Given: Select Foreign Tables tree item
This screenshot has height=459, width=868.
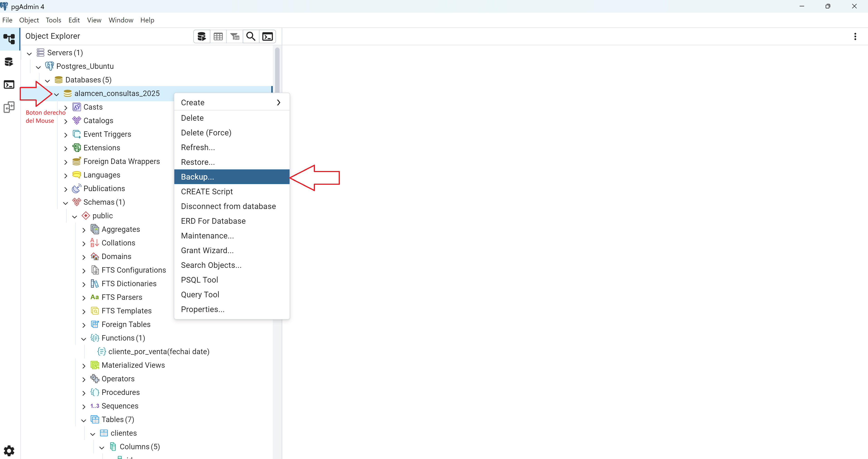Looking at the screenshot, I should tap(126, 324).
